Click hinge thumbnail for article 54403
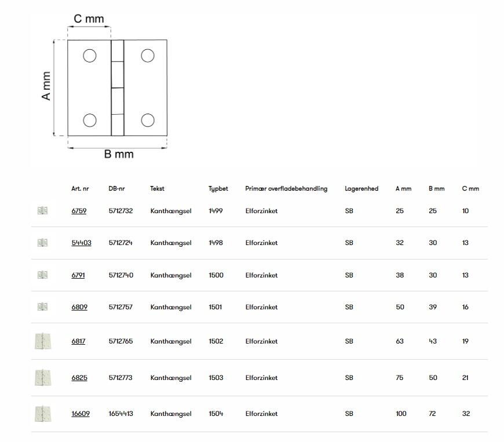This screenshot has width=504, height=442. (42, 243)
